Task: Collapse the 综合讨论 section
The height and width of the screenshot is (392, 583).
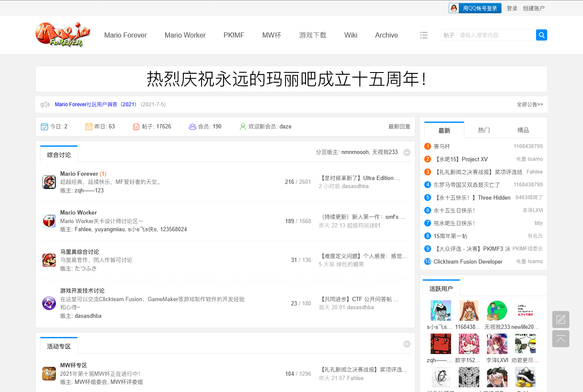Action: 407,152
